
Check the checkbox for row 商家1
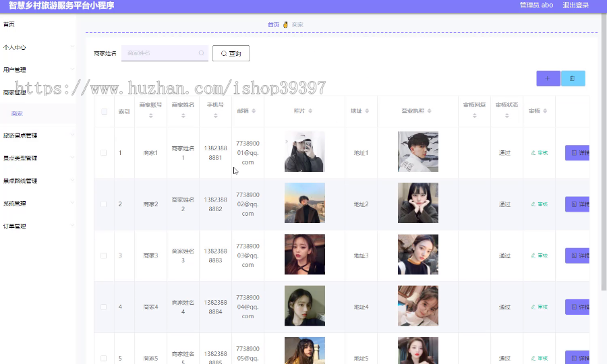pyautogui.click(x=104, y=153)
